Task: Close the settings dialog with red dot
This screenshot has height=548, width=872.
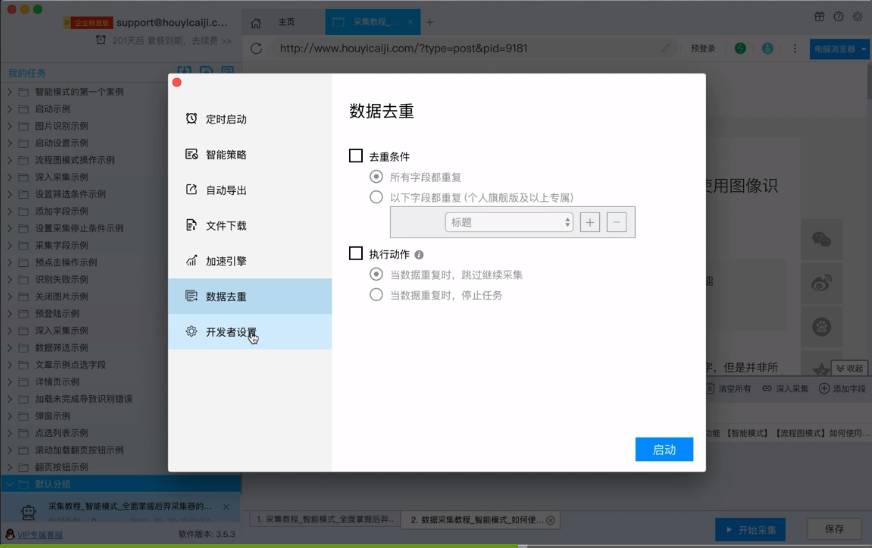Action: click(177, 82)
